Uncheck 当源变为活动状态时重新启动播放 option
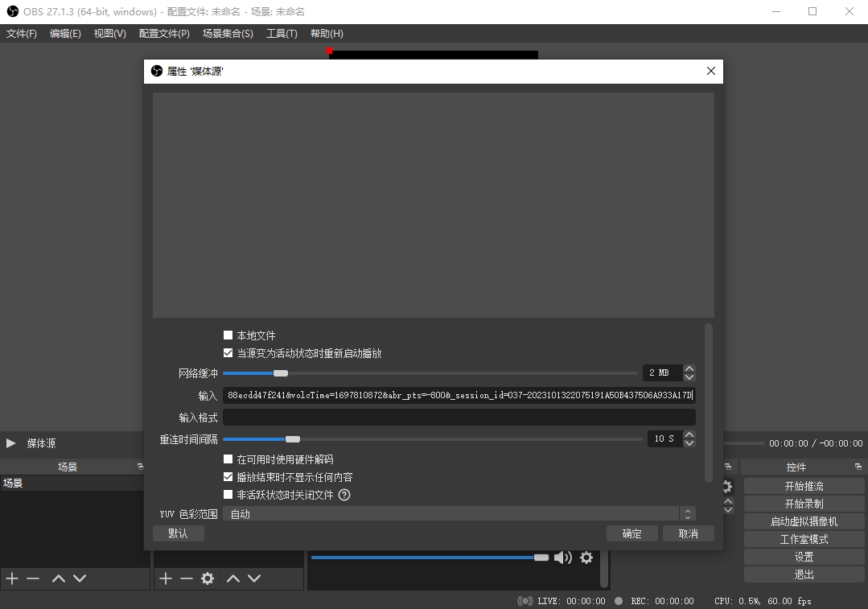Image resolution: width=868 pixels, height=609 pixels. click(x=228, y=352)
